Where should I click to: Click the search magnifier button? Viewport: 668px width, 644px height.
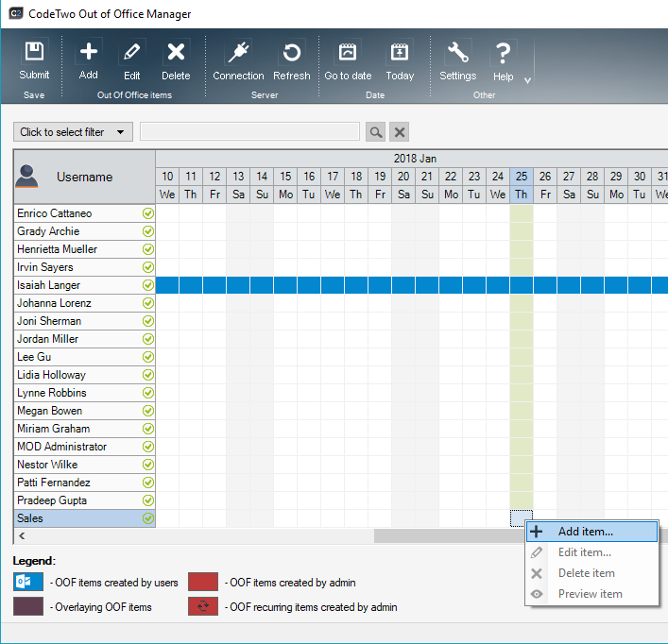(x=376, y=132)
